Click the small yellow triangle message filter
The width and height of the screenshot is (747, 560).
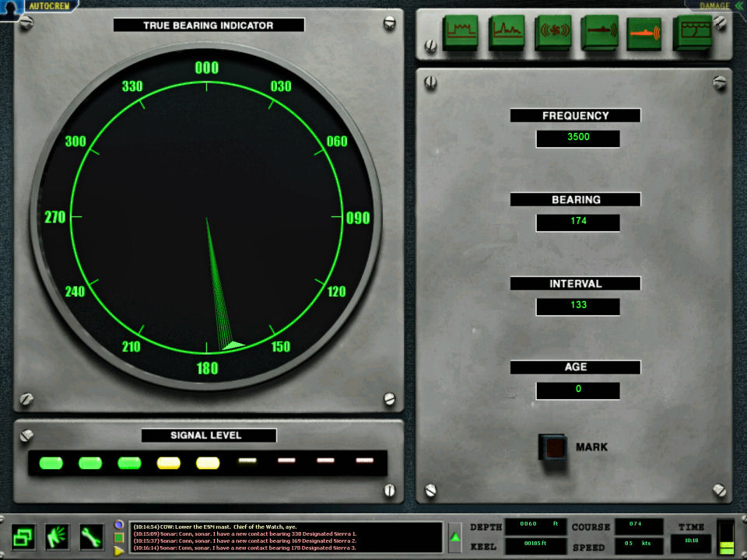click(119, 551)
